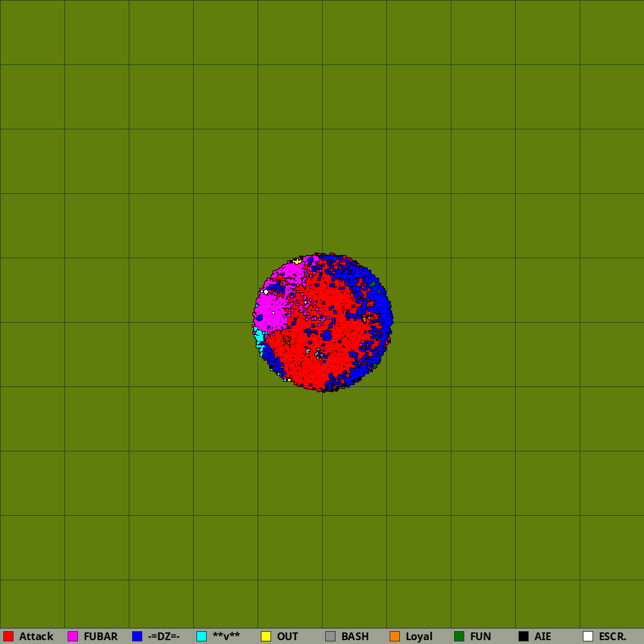
Task: Click the orange Loyal color swatch
Action: coord(395,636)
